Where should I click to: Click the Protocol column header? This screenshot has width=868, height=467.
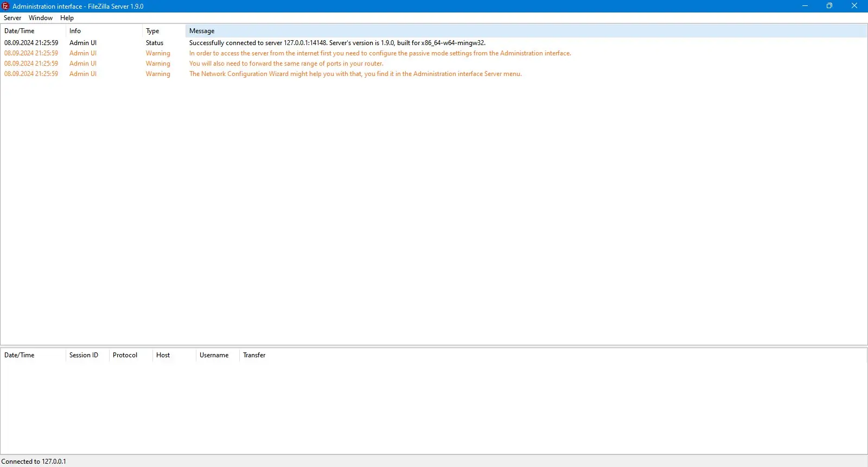click(x=130, y=355)
